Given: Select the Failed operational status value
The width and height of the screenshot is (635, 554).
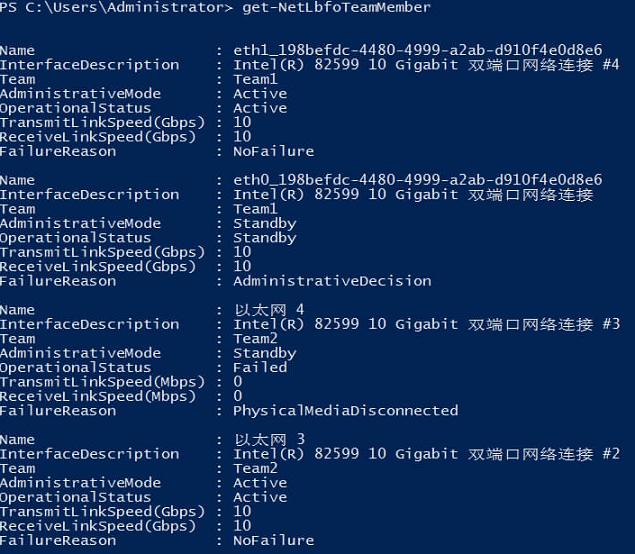Looking at the screenshot, I should [260, 367].
